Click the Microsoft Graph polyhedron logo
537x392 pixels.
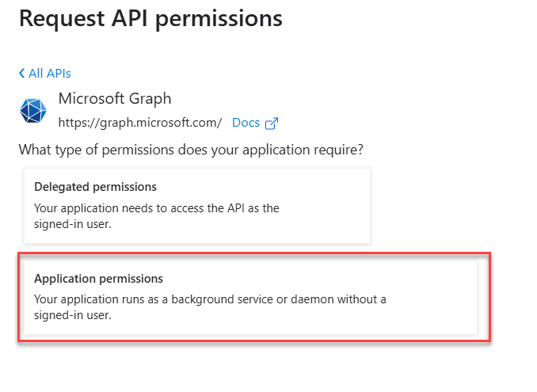click(33, 111)
